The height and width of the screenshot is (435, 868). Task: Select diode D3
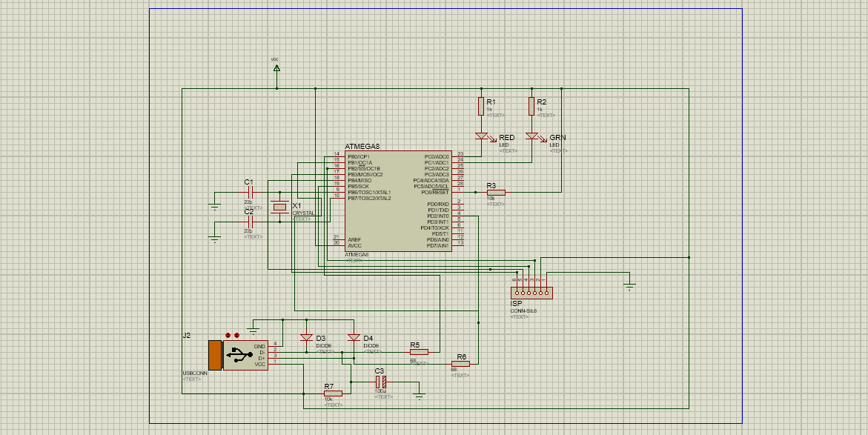coord(305,338)
